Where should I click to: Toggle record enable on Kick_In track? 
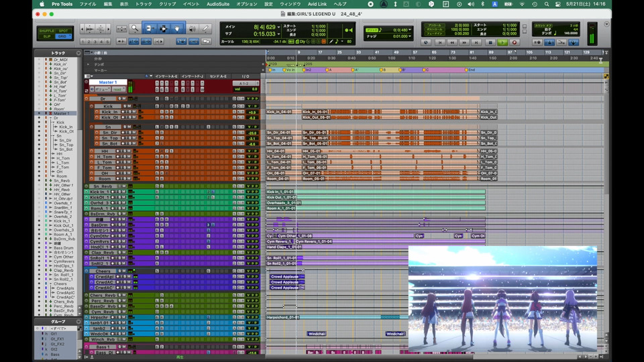123,112
